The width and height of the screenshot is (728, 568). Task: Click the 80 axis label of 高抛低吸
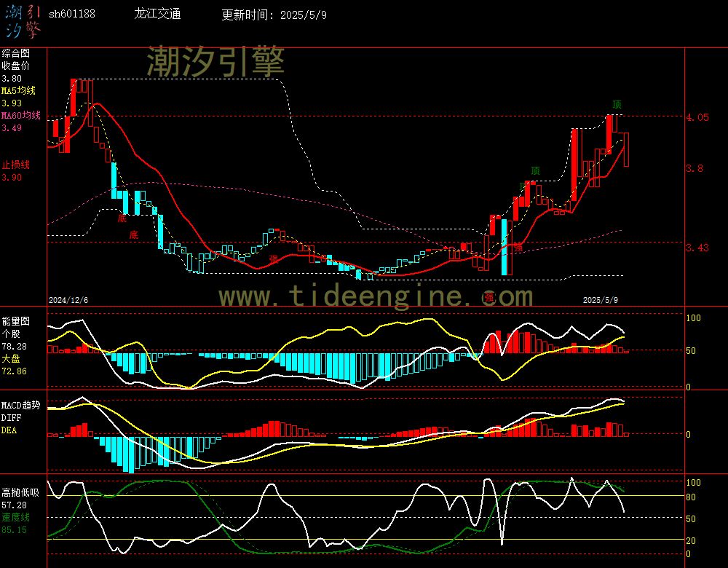(691, 497)
